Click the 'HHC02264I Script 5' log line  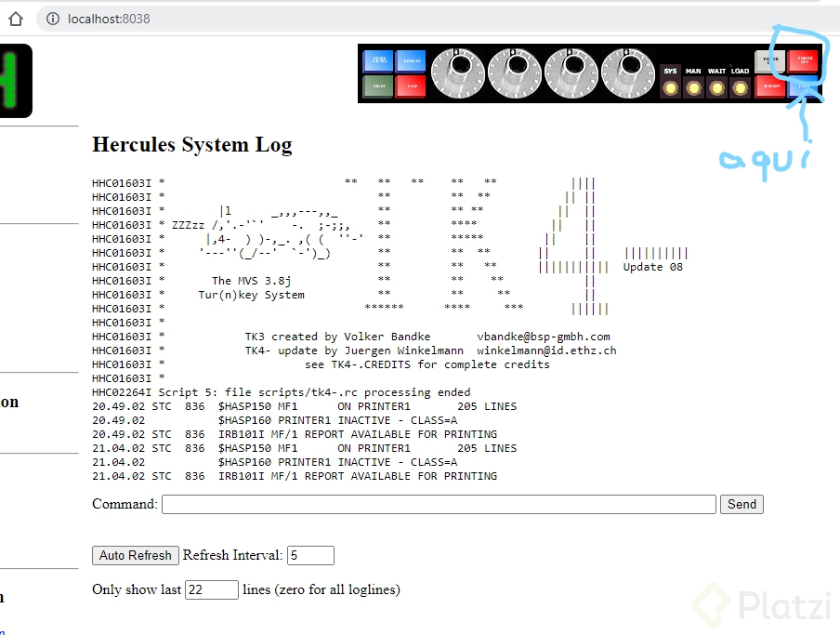point(282,392)
